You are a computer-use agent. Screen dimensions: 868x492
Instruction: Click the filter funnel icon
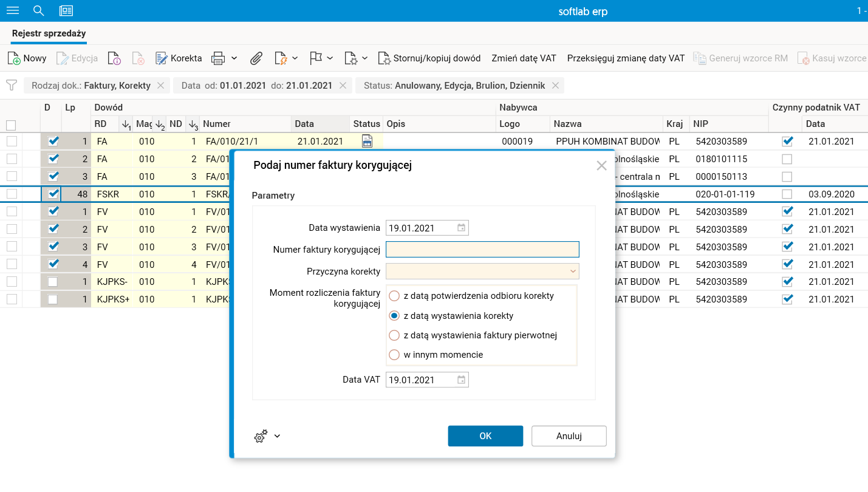pos(11,85)
